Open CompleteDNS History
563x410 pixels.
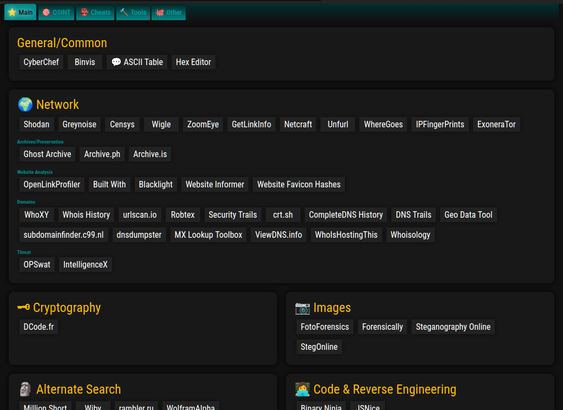346,215
